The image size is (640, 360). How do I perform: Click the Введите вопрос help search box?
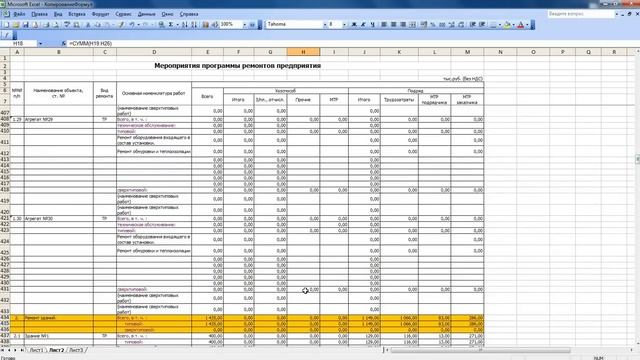pos(581,14)
